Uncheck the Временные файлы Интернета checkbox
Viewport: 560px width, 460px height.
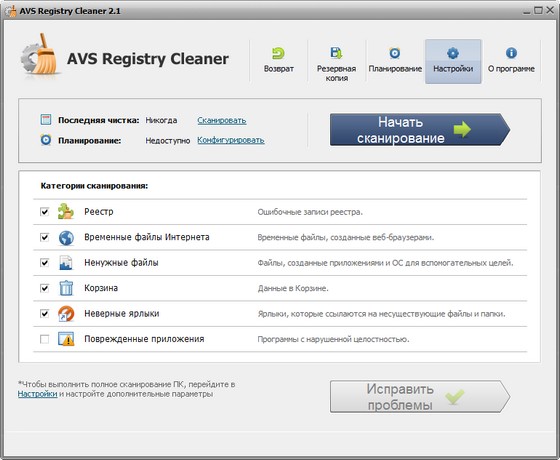(x=44, y=237)
